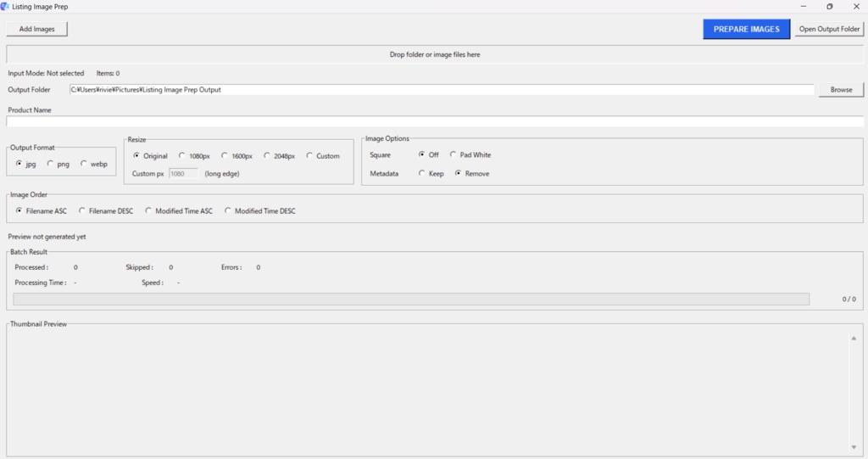Click into the Product Name field
This screenshot has height=459, width=868.
435,121
